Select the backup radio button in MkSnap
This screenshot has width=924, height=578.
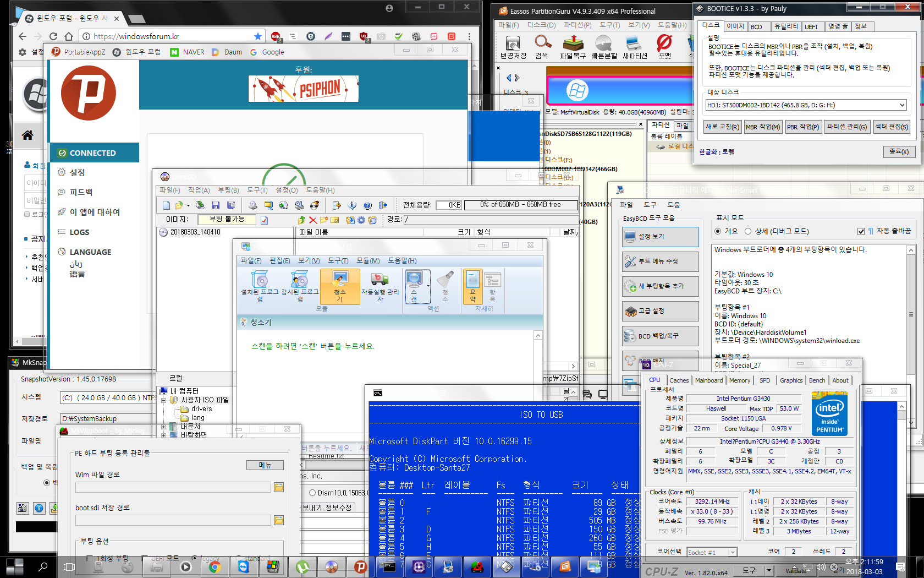(46, 483)
